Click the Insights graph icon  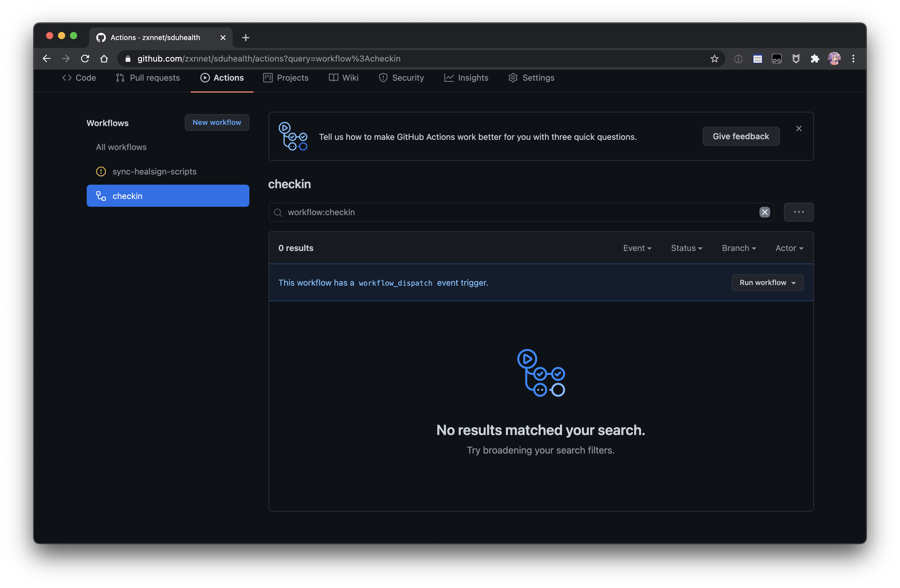449,77
